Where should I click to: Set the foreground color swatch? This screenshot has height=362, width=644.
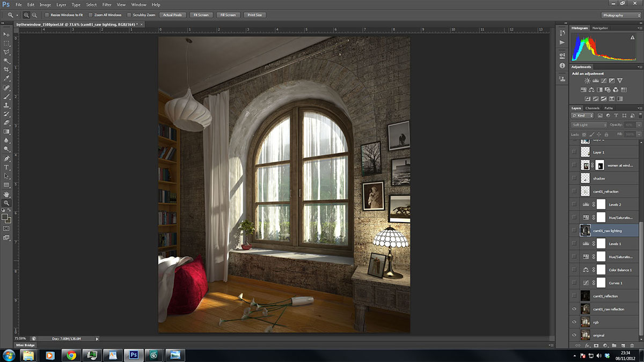click(x=5, y=217)
